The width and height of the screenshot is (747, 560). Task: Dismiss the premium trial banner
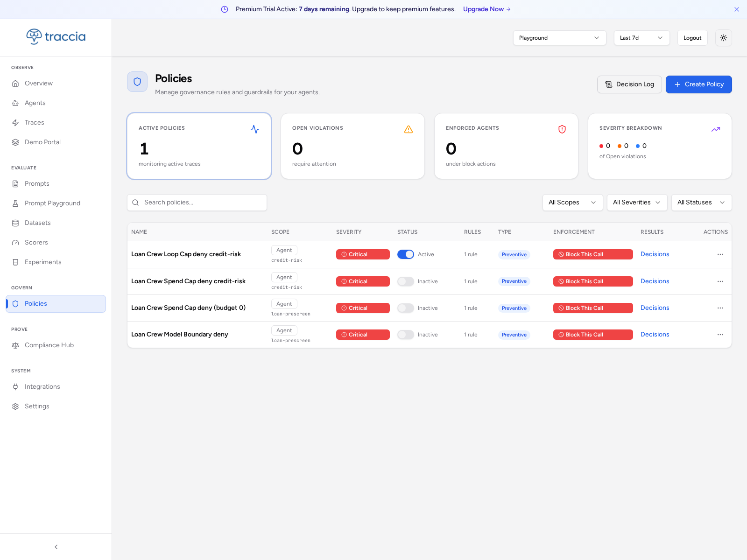click(x=737, y=9)
